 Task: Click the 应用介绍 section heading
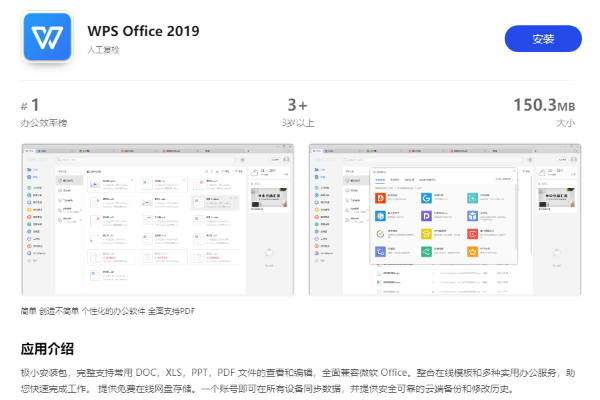pyautogui.click(x=47, y=349)
